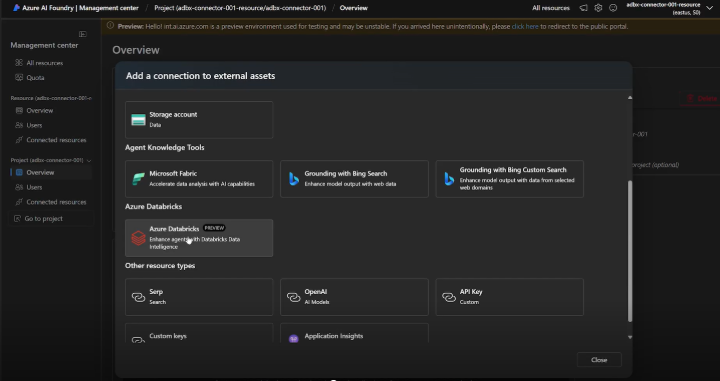Select the API Key custom connection
The width and height of the screenshot is (720, 381).
[509, 297]
